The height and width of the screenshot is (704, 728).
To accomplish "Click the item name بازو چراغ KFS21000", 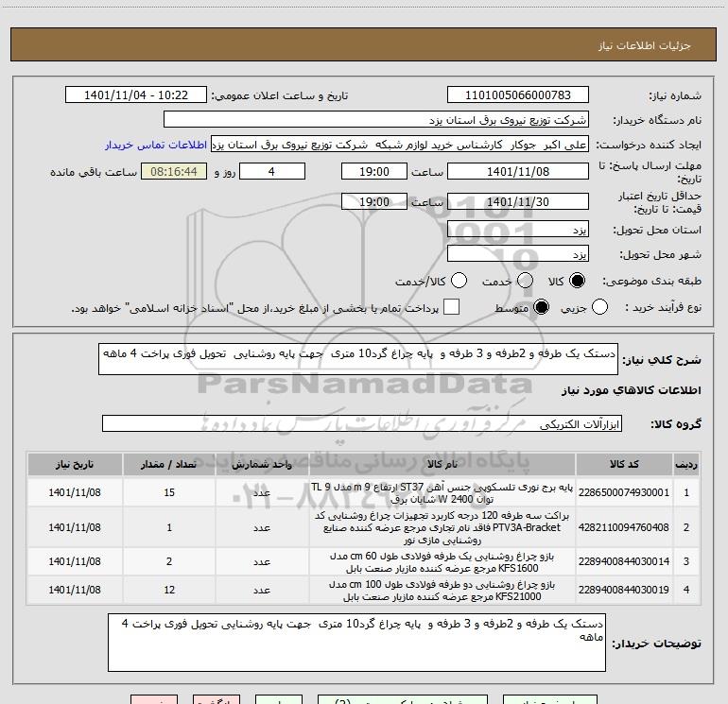I will coord(442,591).
